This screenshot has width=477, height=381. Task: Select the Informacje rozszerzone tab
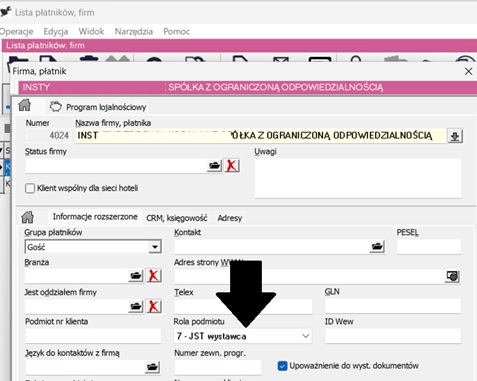click(x=95, y=217)
